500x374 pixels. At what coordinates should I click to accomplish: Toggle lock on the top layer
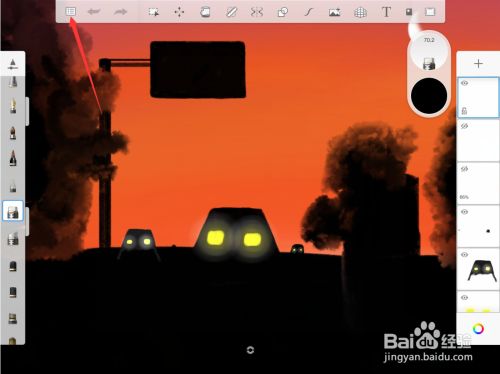464,110
